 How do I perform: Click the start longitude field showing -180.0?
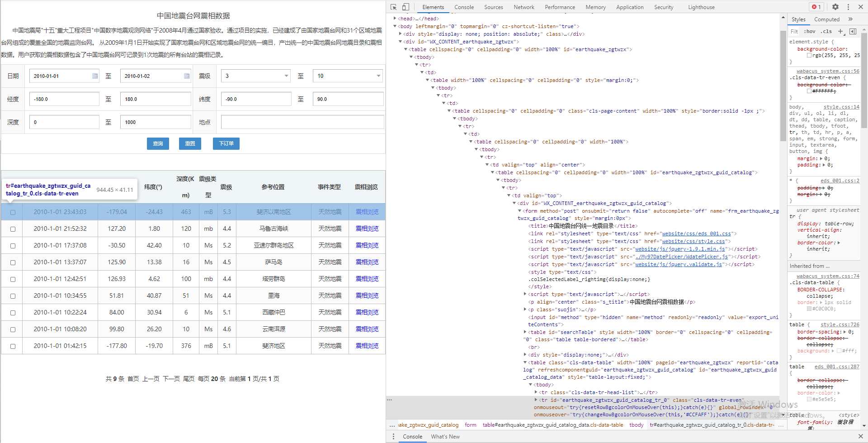coord(64,99)
